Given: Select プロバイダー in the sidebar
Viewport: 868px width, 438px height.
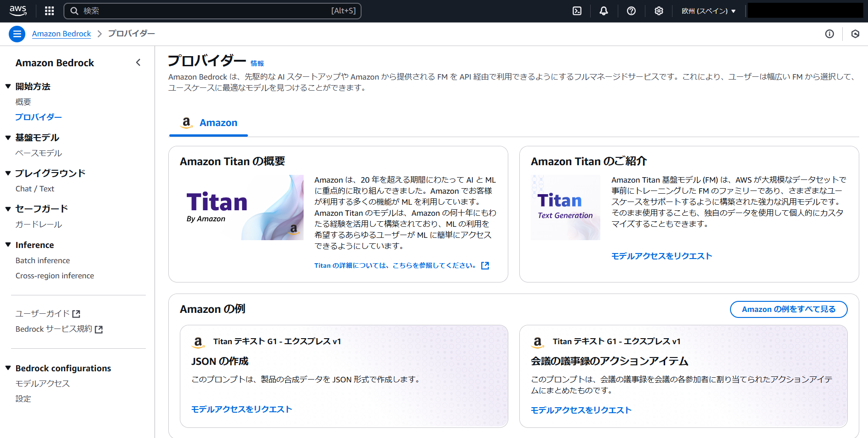Looking at the screenshot, I should [39, 117].
